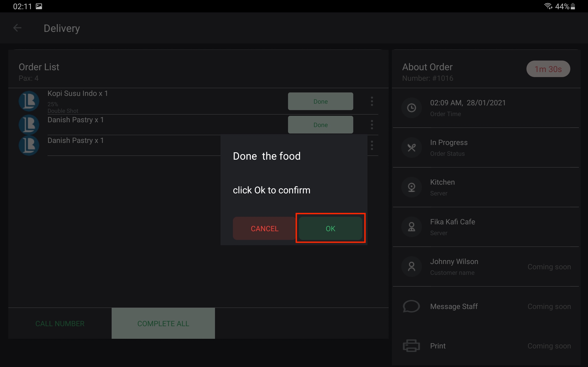The width and height of the screenshot is (588, 367).
Task: Click the Johnny Wilson customer icon
Action: (x=411, y=267)
